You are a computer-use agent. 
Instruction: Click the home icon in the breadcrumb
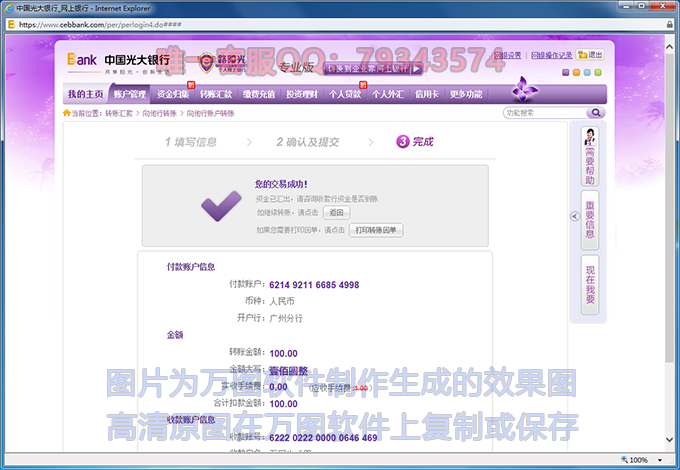click(67, 114)
